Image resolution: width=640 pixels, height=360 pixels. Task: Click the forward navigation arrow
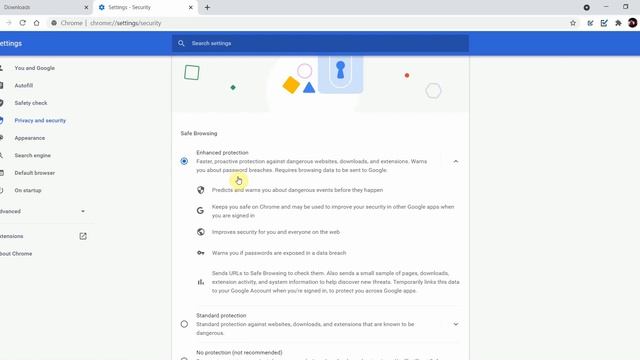(x=9, y=23)
